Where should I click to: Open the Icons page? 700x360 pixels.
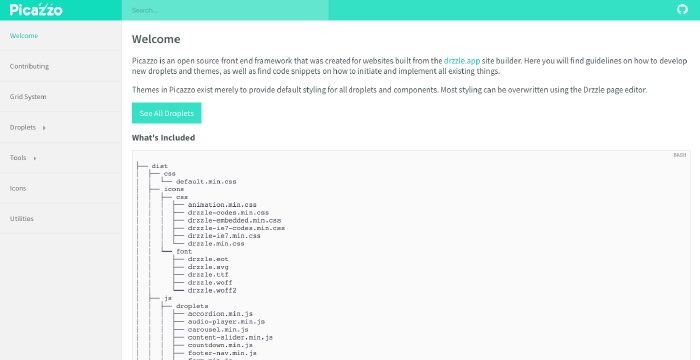[x=61, y=188]
